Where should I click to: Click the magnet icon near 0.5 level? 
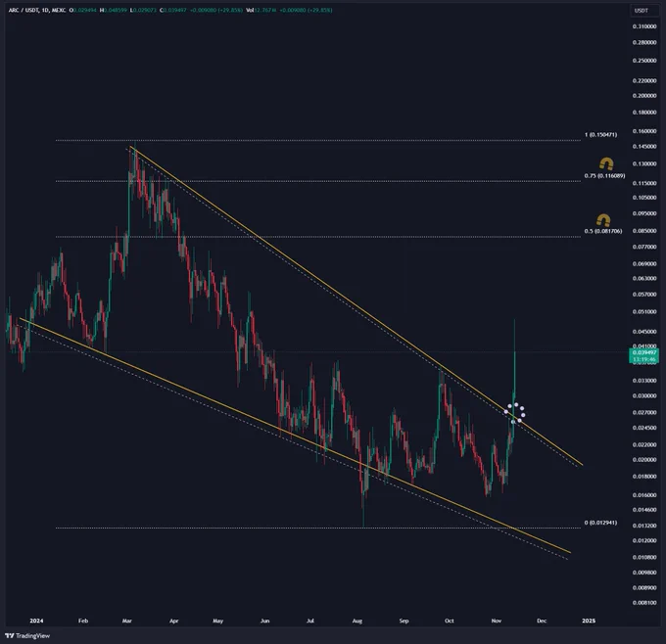pos(603,220)
